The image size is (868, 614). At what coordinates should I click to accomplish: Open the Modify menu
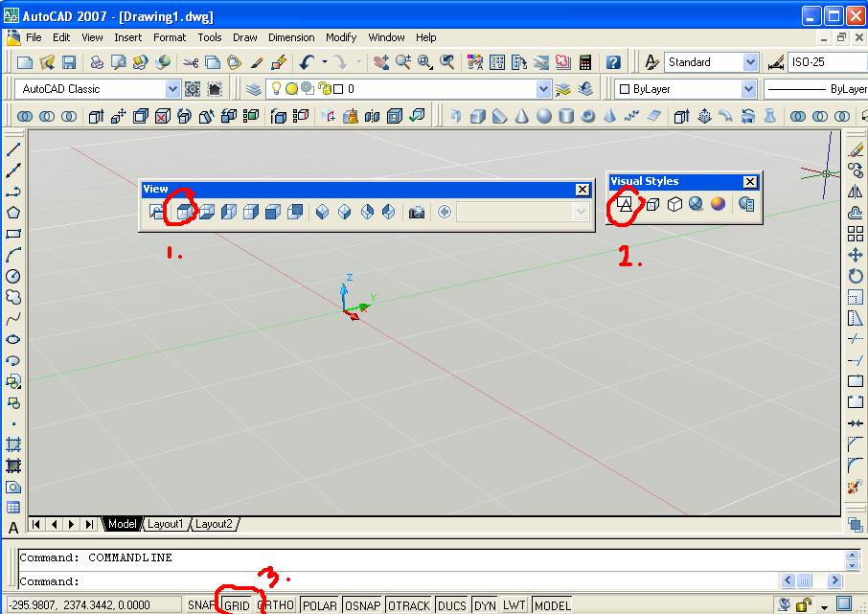click(341, 37)
